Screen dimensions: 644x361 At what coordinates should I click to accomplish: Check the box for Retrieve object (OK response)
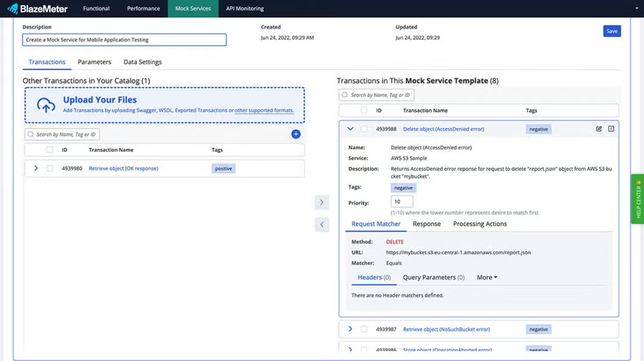50,168
